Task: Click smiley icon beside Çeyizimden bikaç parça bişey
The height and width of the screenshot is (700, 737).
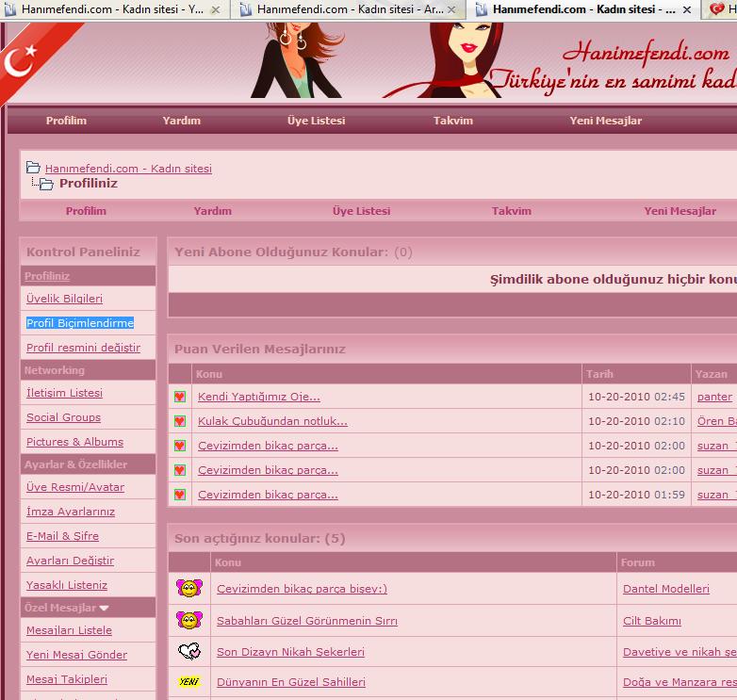Action: (188, 589)
